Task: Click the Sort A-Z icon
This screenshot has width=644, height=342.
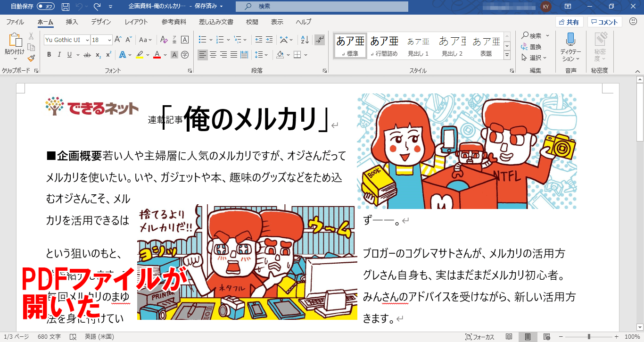Action: point(305,40)
